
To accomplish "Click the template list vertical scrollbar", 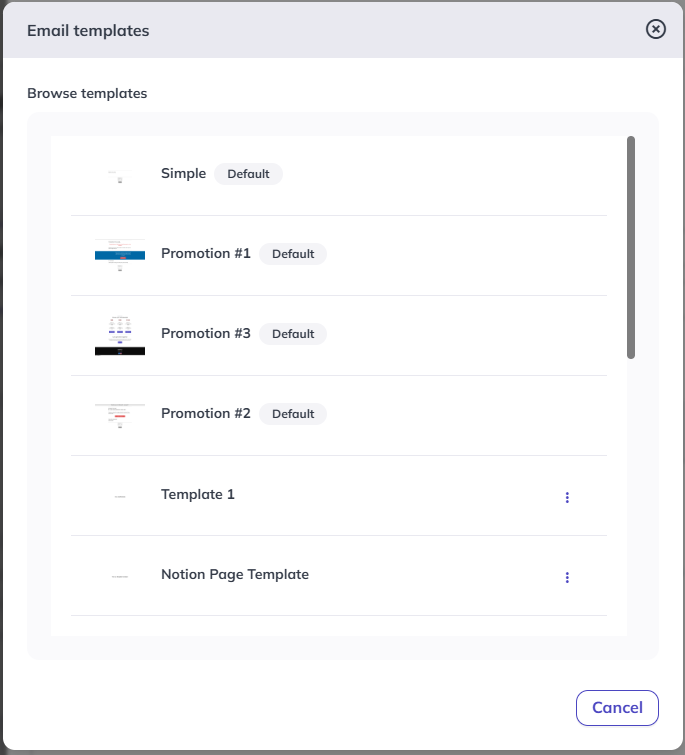I will click(631, 247).
